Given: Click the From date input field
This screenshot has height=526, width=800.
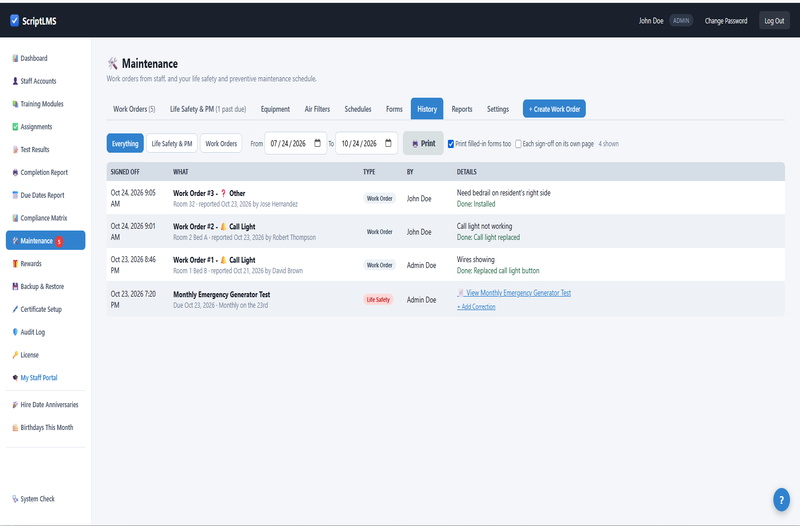Looking at the screenshot, I should pyautogui.click(x=295, y=143).
